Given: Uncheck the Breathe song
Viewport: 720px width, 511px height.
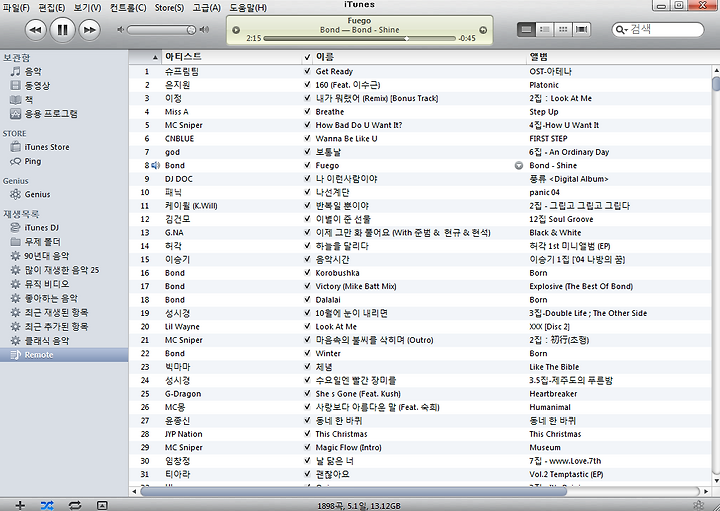Looking at the screenshot, I should [307, 112].
